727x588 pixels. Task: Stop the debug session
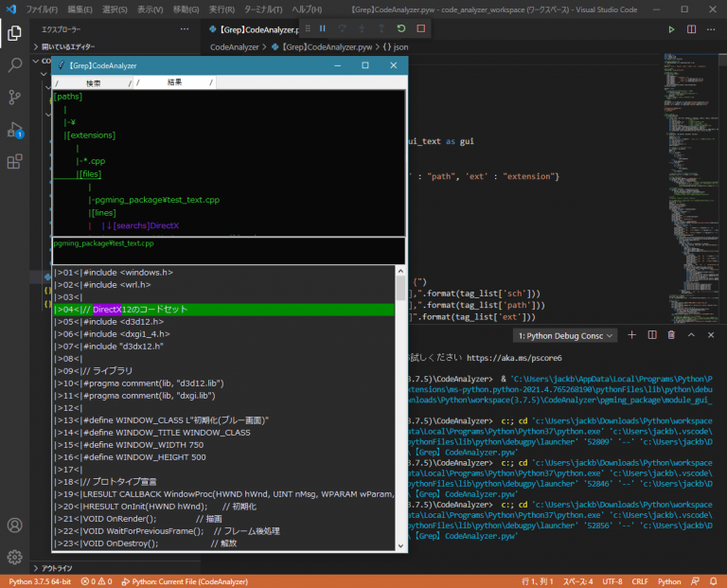421,29
